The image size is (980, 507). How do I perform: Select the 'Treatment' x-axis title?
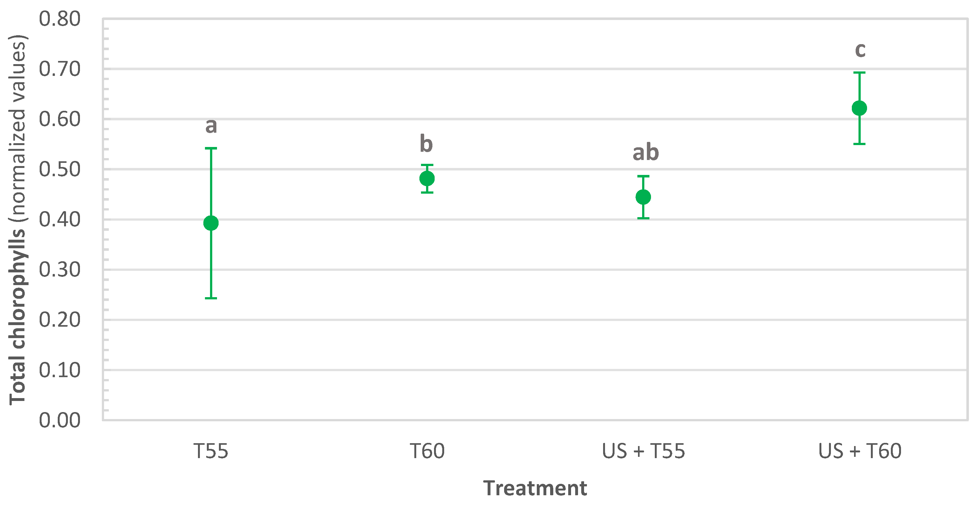[x=535, y=488]
